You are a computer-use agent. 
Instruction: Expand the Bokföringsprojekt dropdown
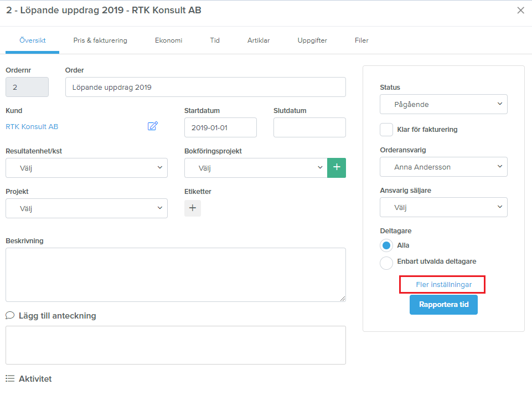tap(256, 168)
